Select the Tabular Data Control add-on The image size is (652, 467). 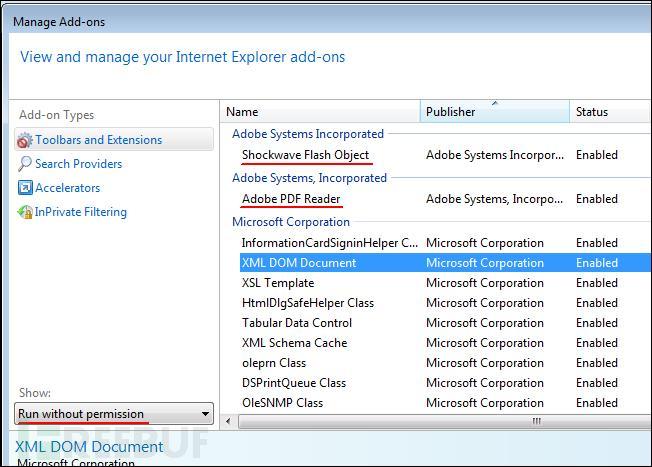pyautogui.click(x=297, y=323)
